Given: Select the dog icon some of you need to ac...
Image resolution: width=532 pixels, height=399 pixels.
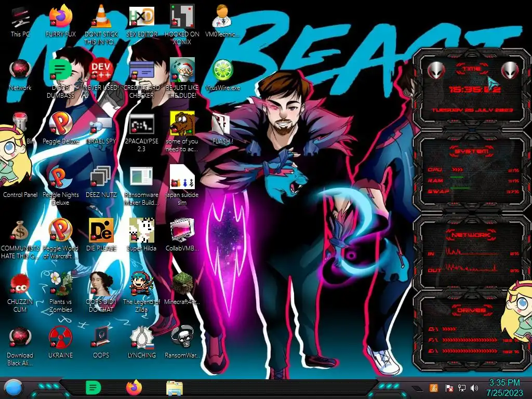Looking at the screenshot, I should tap(182, 131).
